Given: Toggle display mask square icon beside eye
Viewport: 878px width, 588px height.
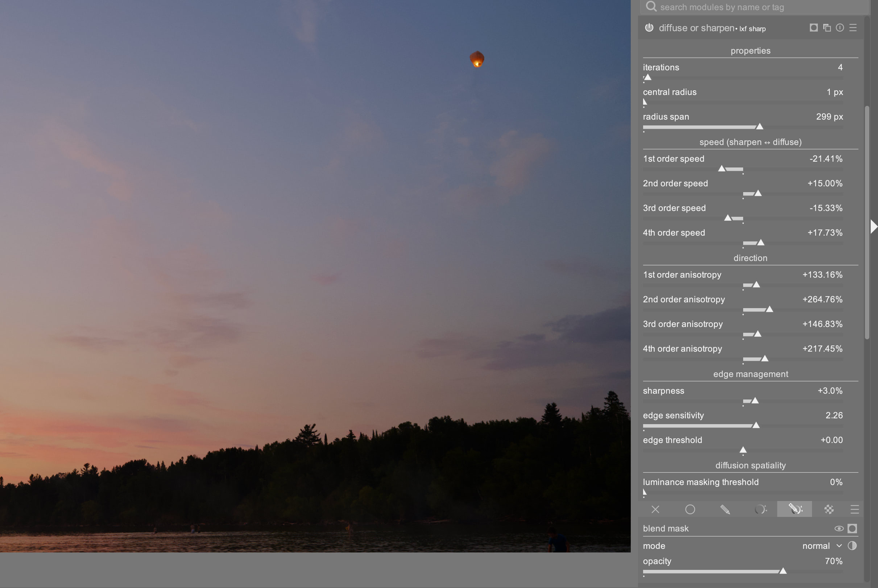Looking at the screenshot, I should (852, 529).
